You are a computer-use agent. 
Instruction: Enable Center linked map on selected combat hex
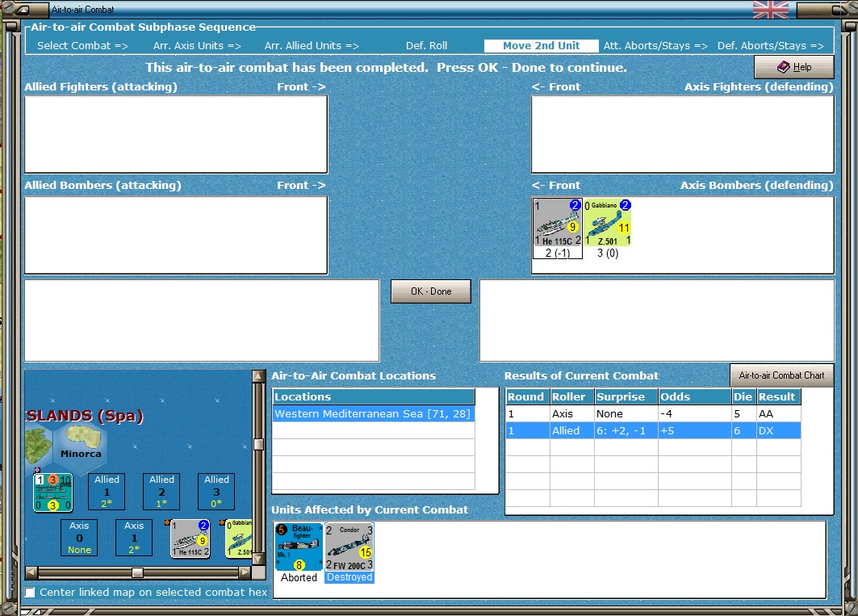(x=30, y=592)
